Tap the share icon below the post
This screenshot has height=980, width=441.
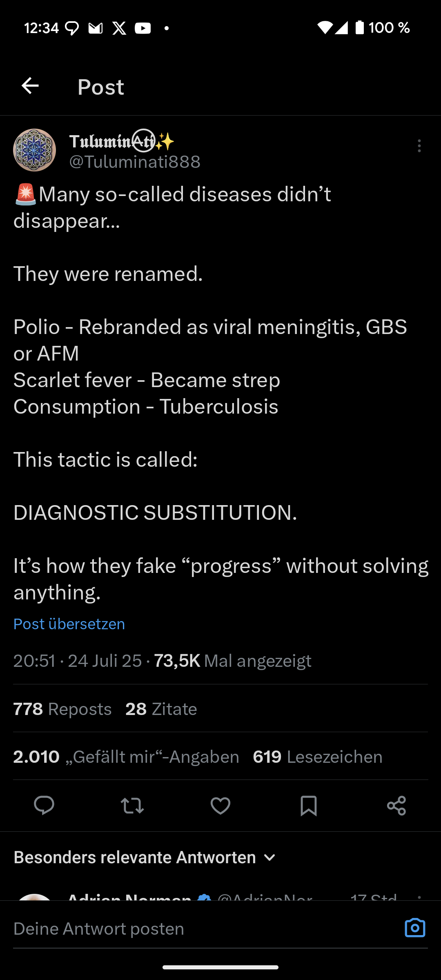tap(396, 806)
